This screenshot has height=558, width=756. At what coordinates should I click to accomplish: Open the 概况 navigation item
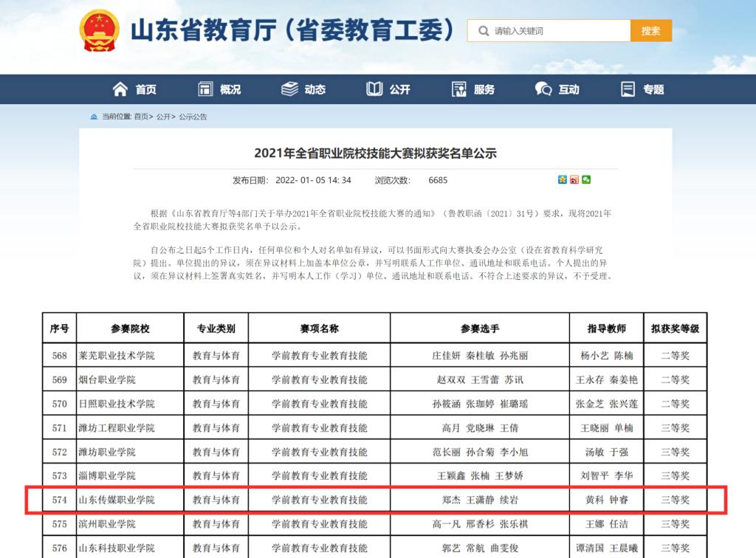click(x=219, y=89)
